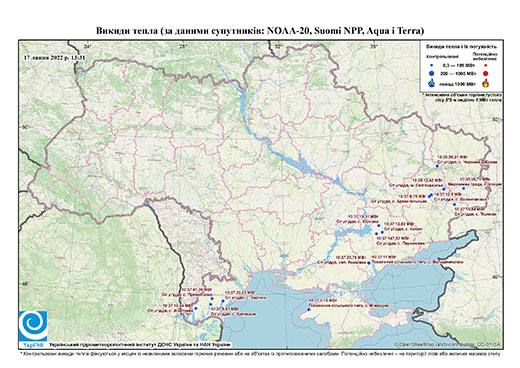The height and width of the screenshot is (368, 520).
Task: Click the institute caption beside UkrHMI logo
Action: 140,345
